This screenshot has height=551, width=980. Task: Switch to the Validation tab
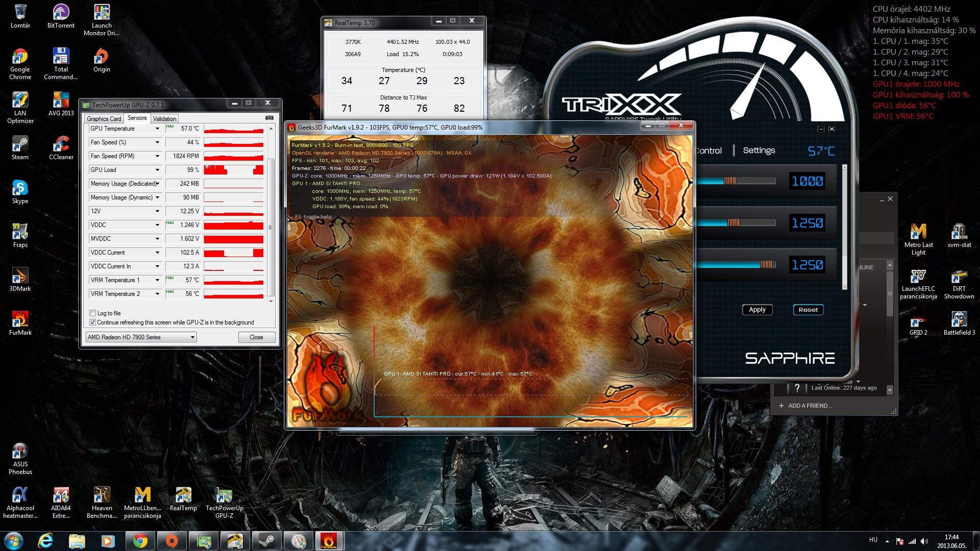[164, 119]
